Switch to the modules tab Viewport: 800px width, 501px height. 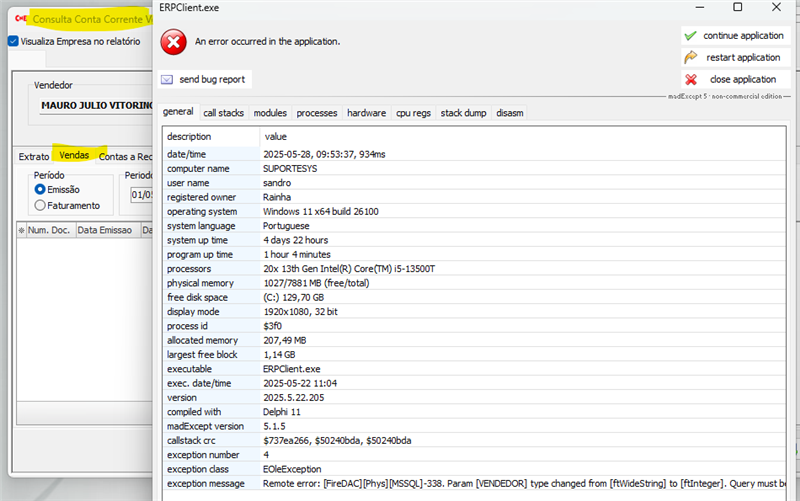(x=269, y=113)
